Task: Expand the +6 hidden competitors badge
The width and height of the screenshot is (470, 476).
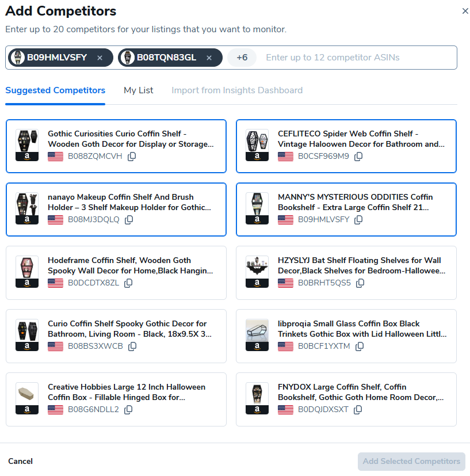Action: (x=242, y=58)
